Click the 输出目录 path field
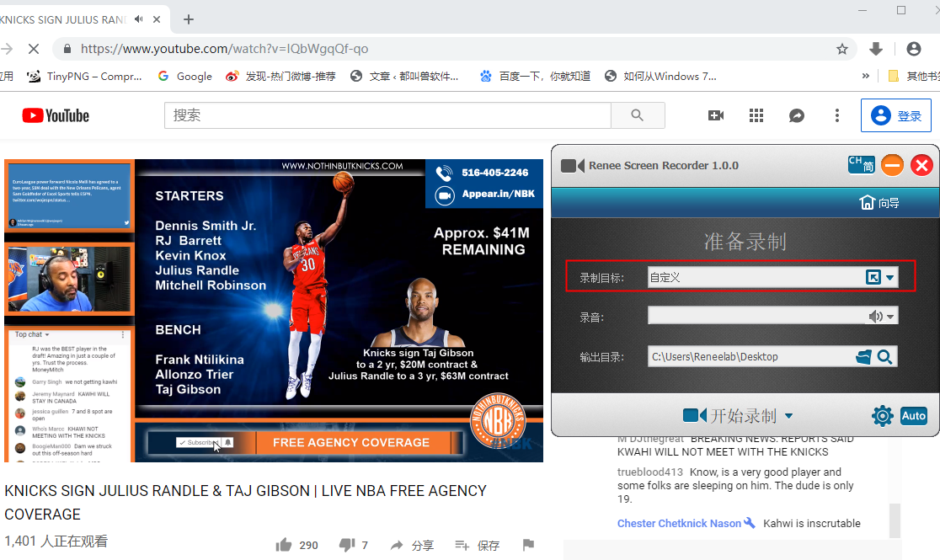940x560 pixels. 751,357
